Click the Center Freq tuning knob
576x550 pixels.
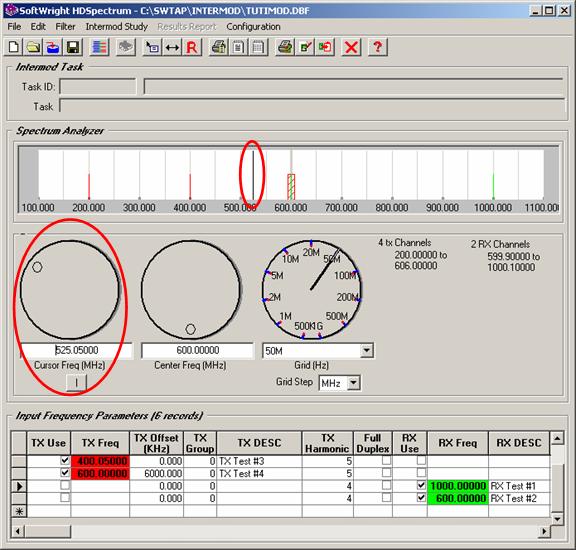[x=191, y=290]
